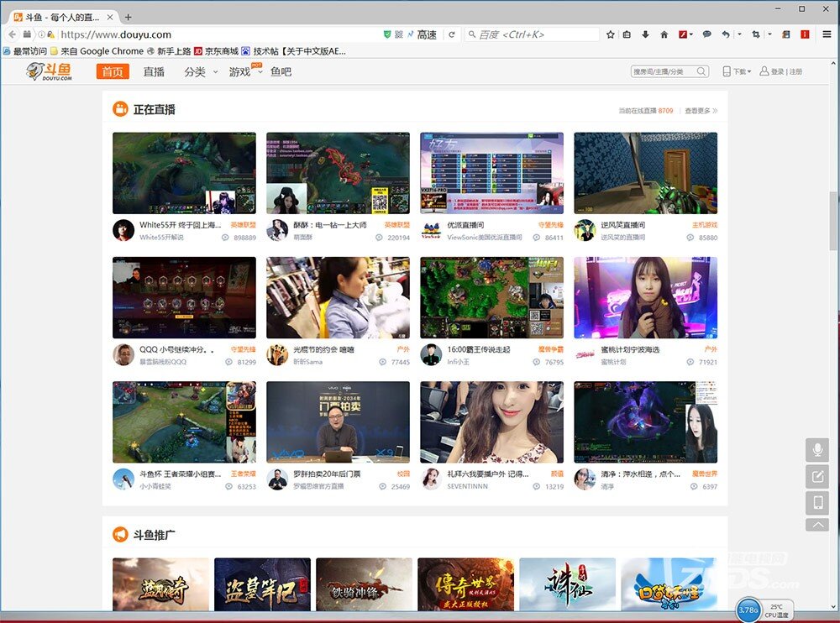Click the 英雄联盟 tag on 酥酥 stream
The height and width of the screenshot is (623, 840).
[397, 225]
